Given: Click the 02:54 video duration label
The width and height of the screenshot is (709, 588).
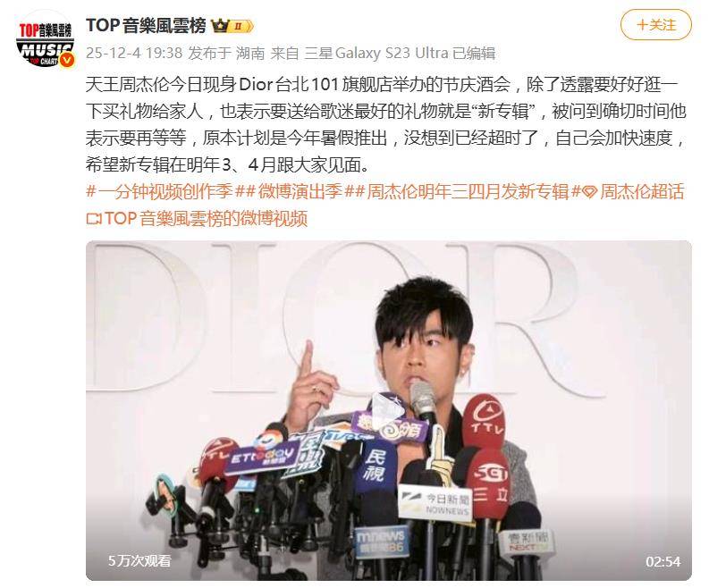Looking at the screenshot, I should pyautogui.click(x=663, y=562).
